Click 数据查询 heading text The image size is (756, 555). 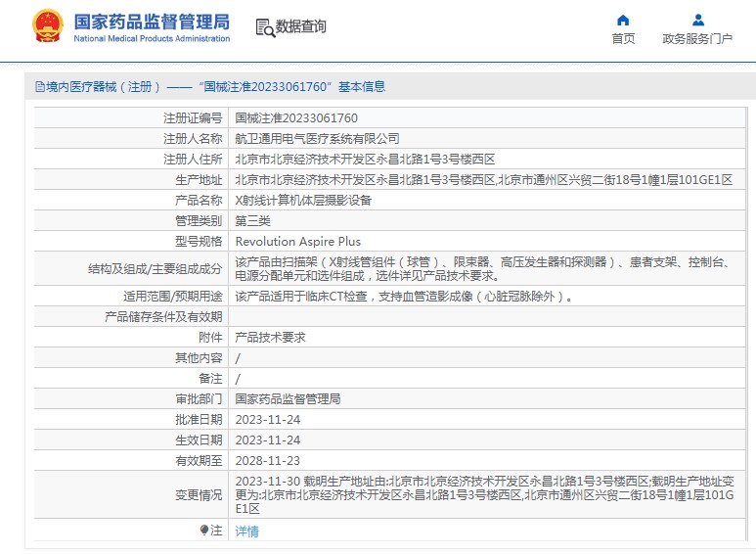point(301,26)
